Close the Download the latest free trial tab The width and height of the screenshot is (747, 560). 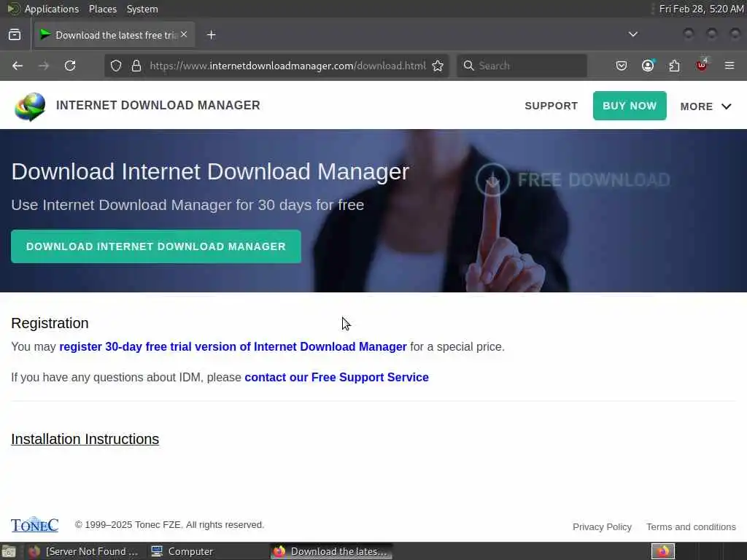(x=184, y=35)
